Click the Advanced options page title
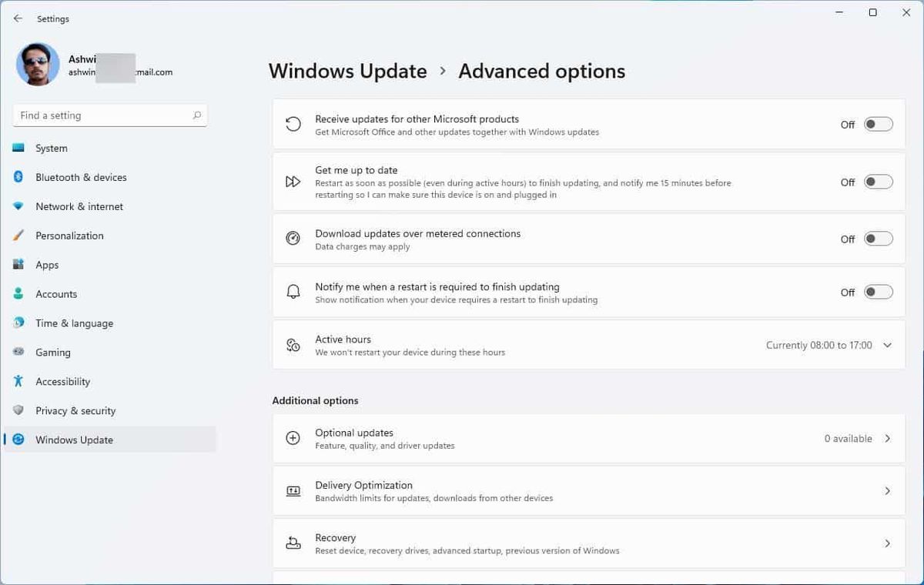The height and width of the screenshot is (585, 924). 541,71
